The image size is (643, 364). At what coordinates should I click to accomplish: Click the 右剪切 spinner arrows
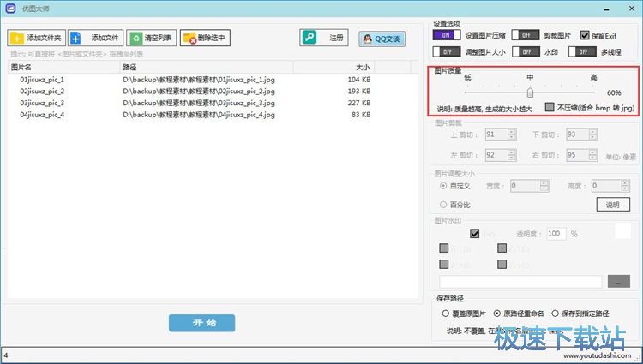(x=592, y=155)
